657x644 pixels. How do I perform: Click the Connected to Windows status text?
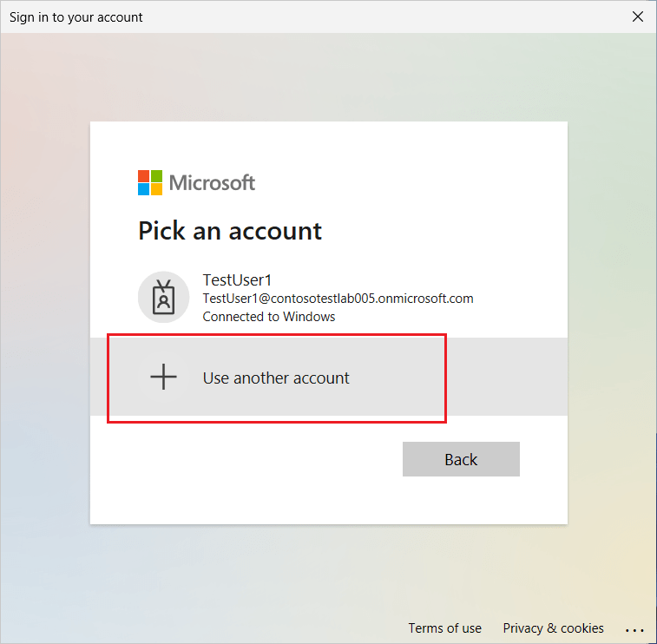[268, 316]
